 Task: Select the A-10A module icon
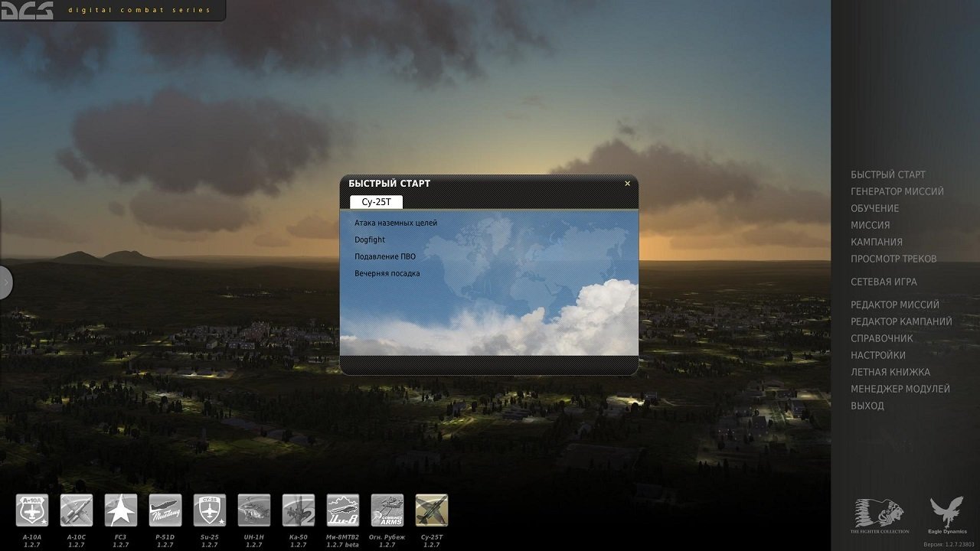click(x=32, y=510)
